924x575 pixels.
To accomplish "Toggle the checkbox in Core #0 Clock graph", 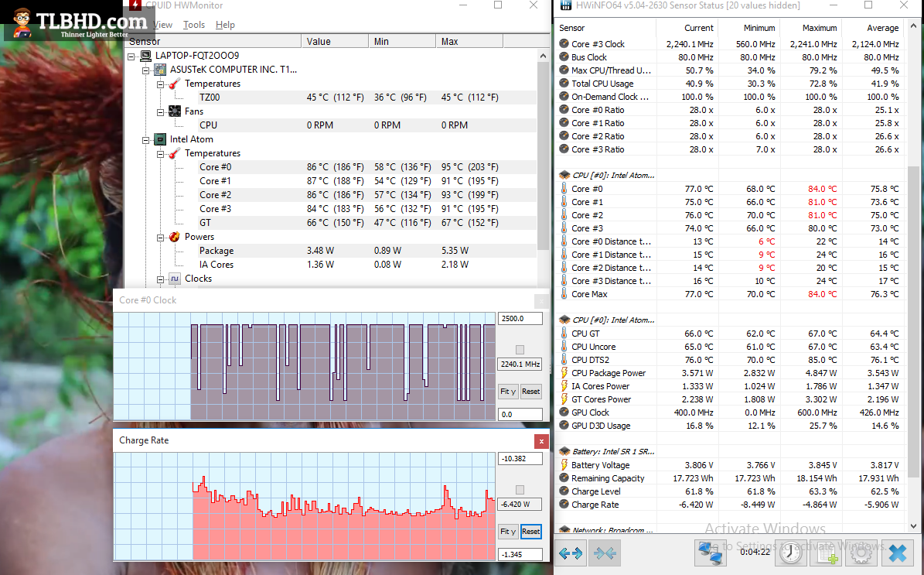I will pyautogui.click(x=520, y=350).
